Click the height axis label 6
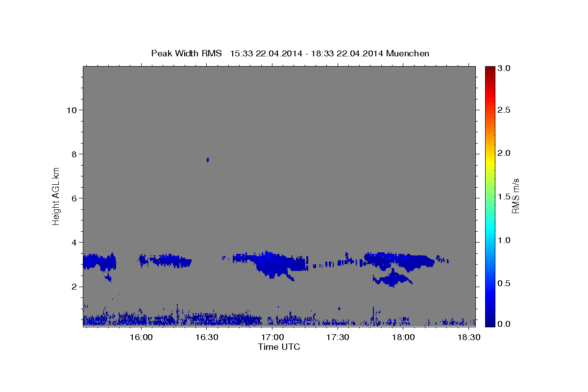Image resolution: width=588 pixels, height=392 pixels. (73, 198)
